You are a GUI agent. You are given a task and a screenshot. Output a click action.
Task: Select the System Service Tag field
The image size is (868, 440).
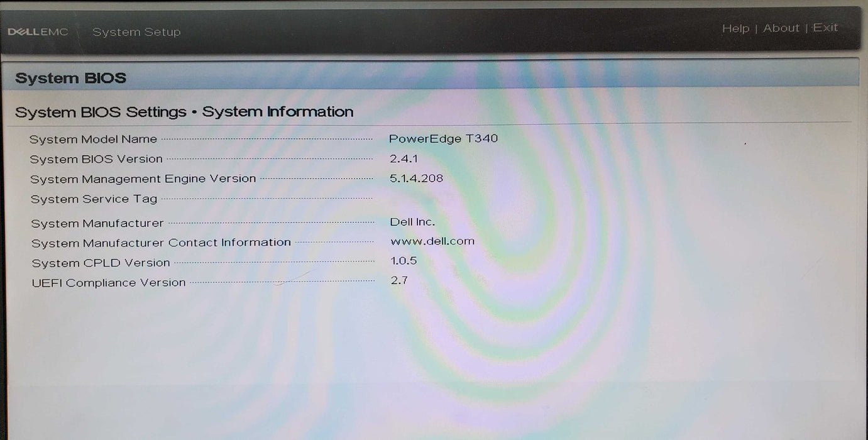click(94, 199)
